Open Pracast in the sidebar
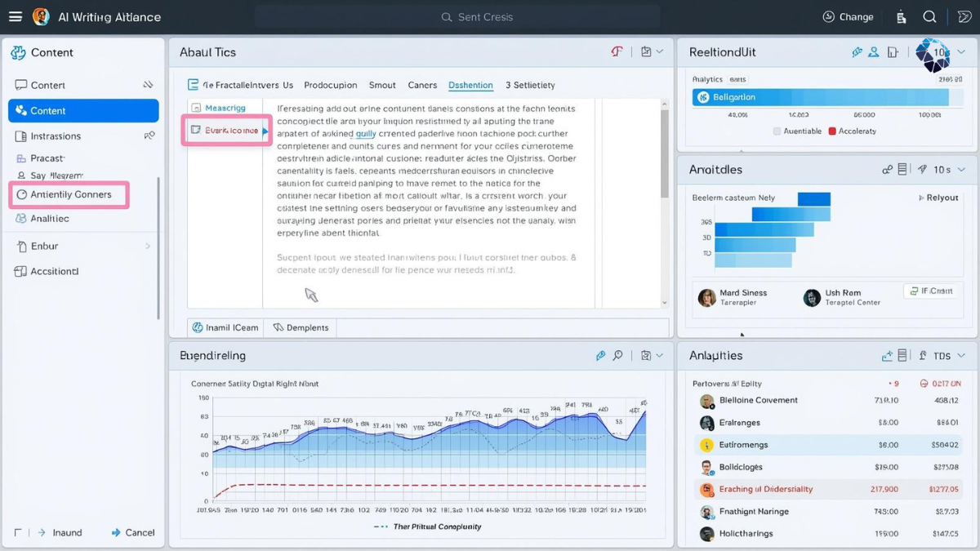Viewport: 980px width, 551px height. pos(47,158)
